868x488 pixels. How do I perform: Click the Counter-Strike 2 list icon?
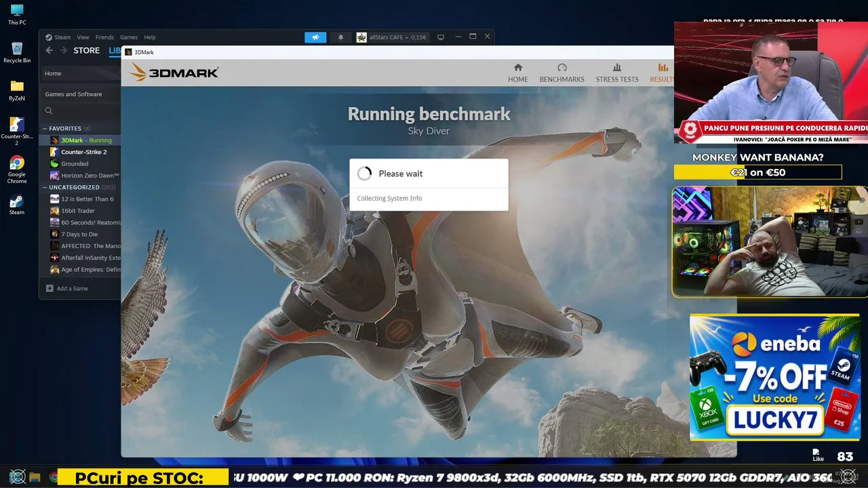click(x=55, y=152)
